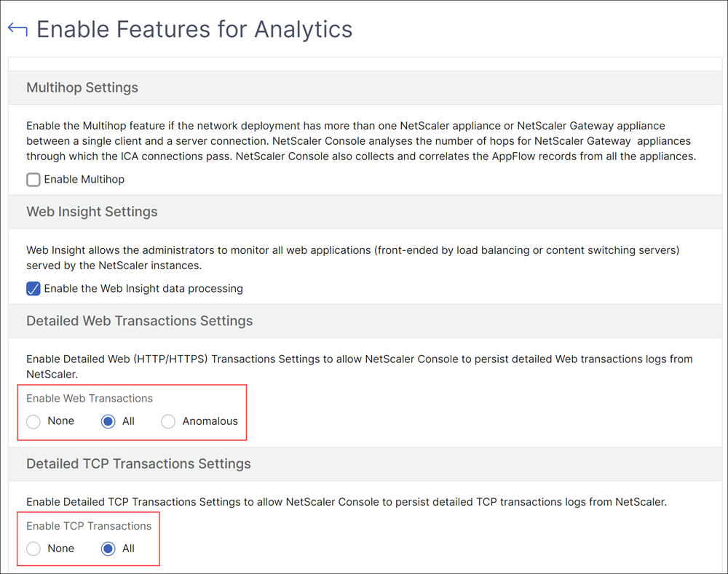
Task: Click the Web Insight data processing label
Action: (143, 289)
